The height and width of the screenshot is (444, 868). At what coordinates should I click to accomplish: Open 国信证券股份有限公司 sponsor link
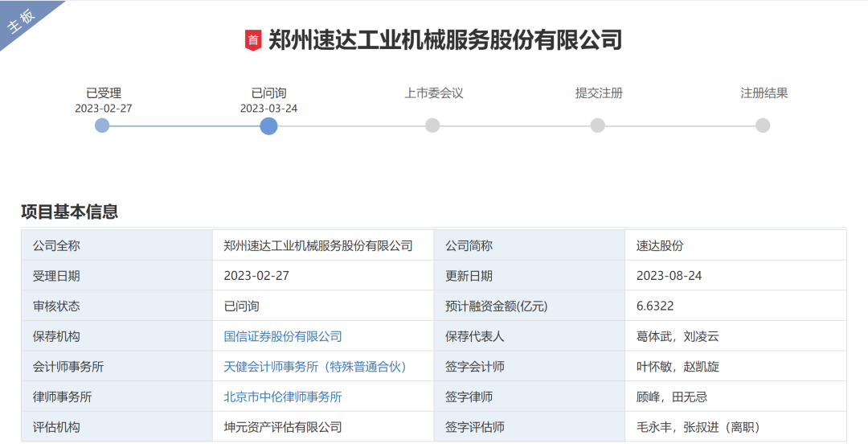[x=283, y=336]
